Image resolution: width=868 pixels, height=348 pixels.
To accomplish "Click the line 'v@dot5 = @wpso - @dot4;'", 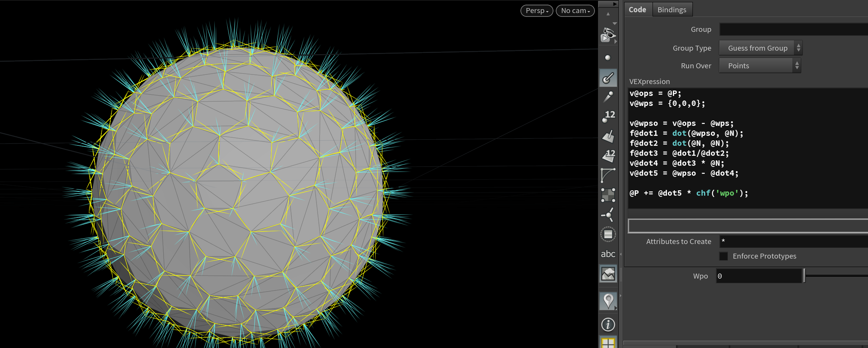I will [684, 173].
